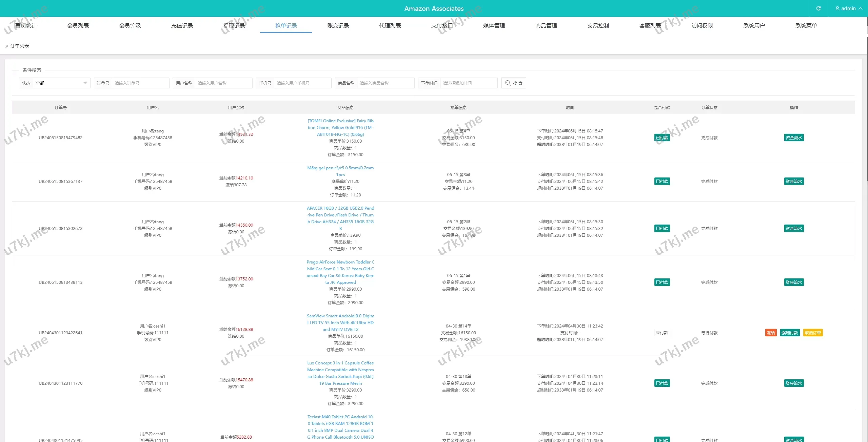Image resolution: width=868 pixels, height=442 pixels.
Task: Expand the 状态 status dropdown
Action: [x=61, y=83]
